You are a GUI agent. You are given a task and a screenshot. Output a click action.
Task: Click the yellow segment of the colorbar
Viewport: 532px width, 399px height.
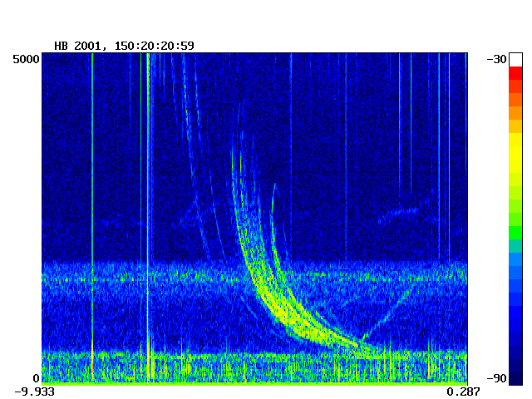click(x=515, y=153)
